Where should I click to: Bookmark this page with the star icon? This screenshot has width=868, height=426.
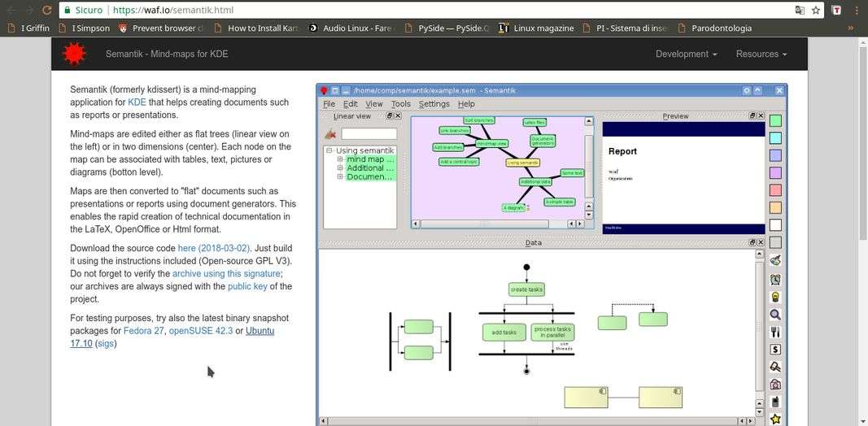[x=816, y=11]
